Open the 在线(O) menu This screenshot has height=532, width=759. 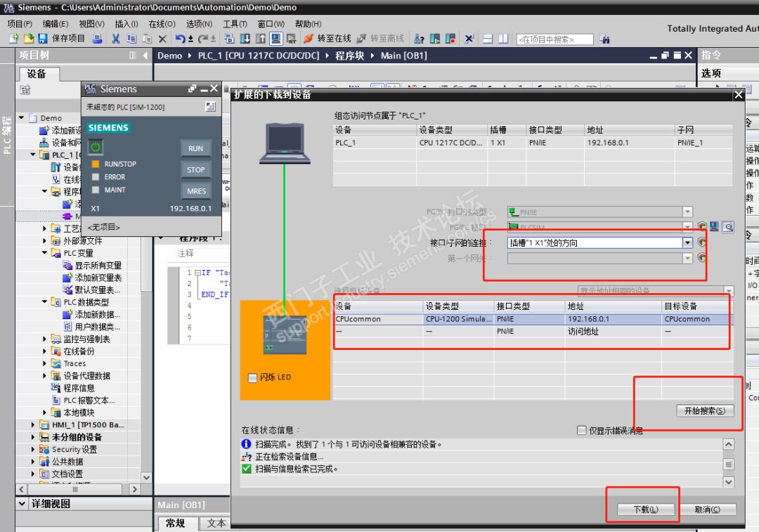click(x=162, y=24)
